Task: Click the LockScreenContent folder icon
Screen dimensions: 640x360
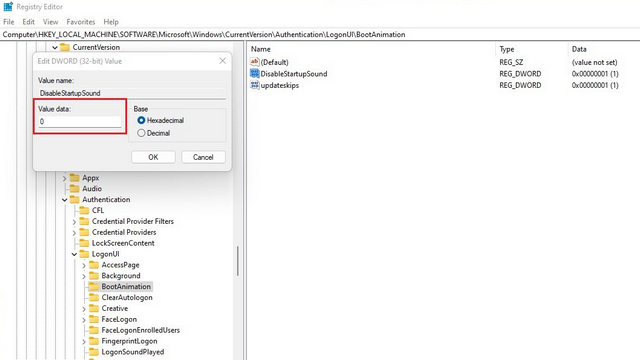Action: (84, 243)
